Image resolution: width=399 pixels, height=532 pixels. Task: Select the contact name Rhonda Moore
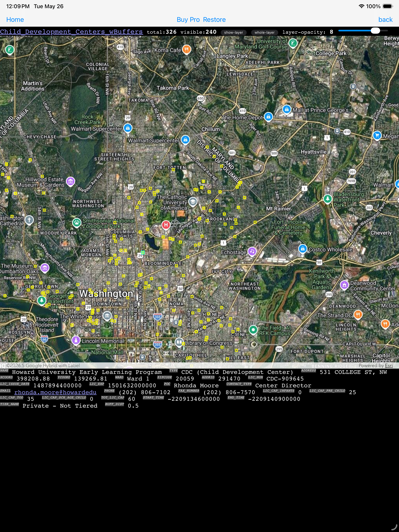tap(196, 386)
